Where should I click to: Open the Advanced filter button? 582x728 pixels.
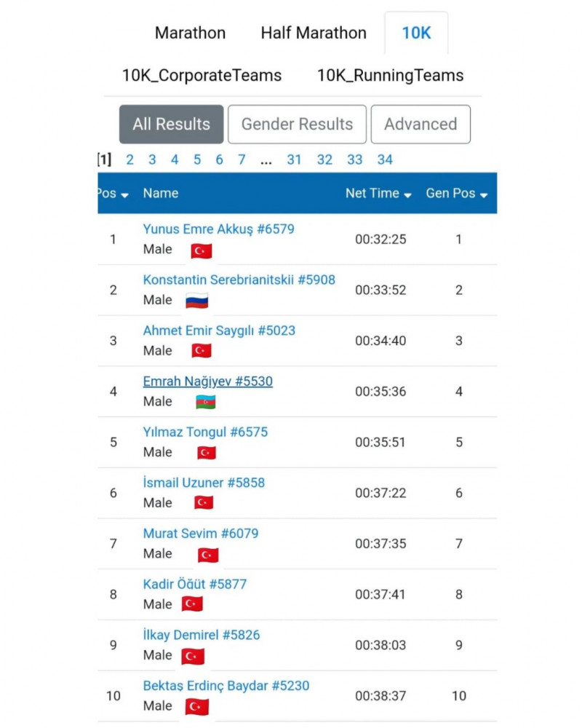(420, 124)
